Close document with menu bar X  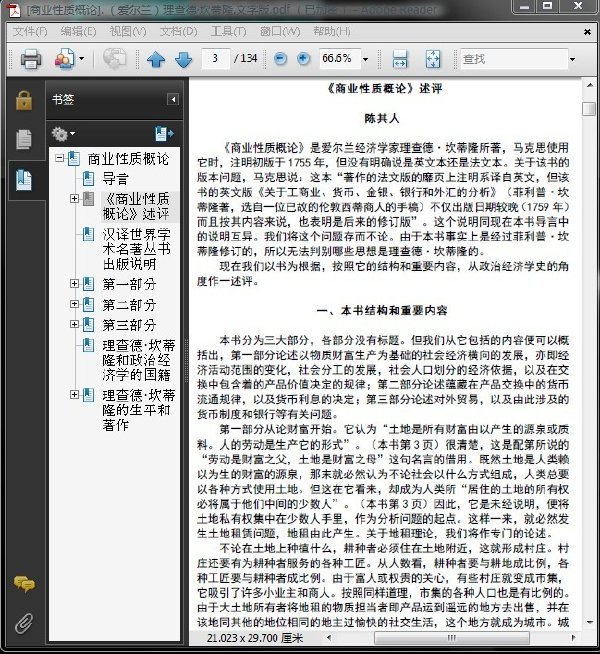[587, 32]
